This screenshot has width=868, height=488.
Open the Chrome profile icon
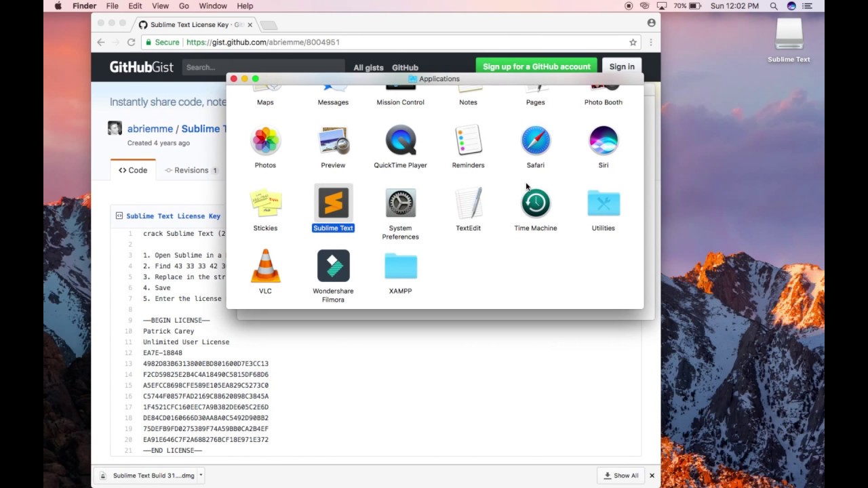click(x=651, y=22)
